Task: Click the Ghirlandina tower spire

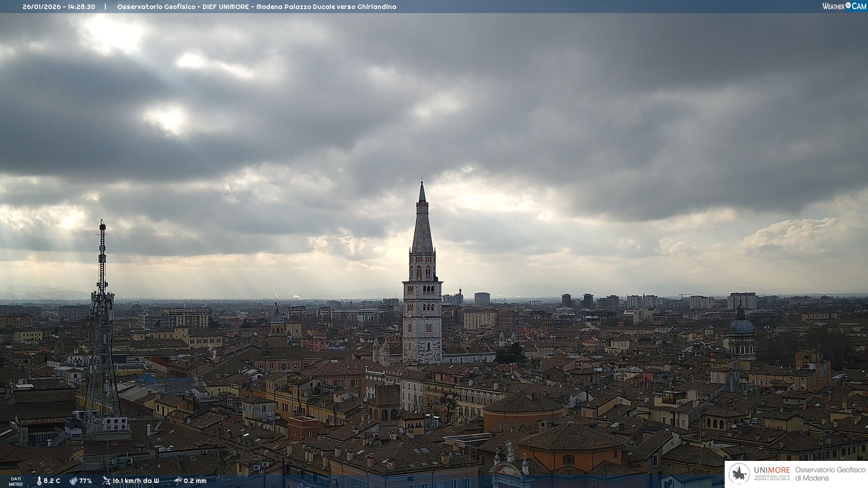Action: (422, 226)
